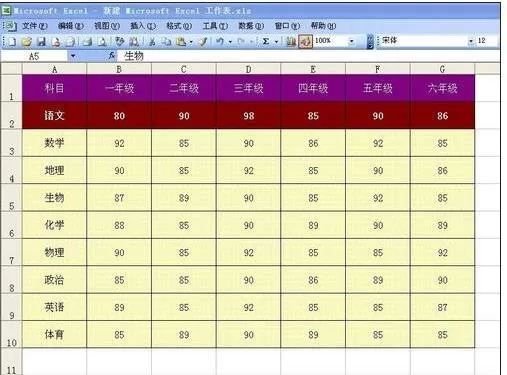Viewport: 507px width, 375px height.
Task: Open the Undo history dropdown arrow
Action: pyautogui.click(x=230, y=42)
